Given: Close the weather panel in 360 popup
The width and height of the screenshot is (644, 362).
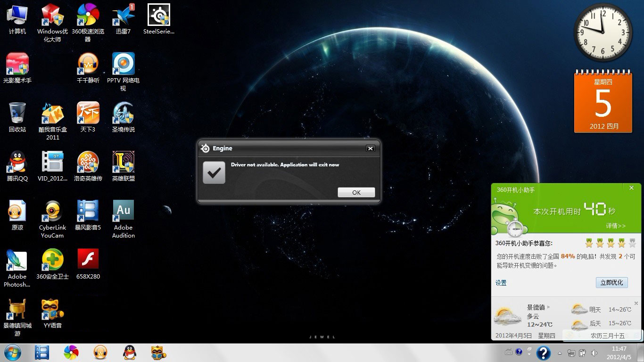Looking at the screenshot, I should click(636, 304).
